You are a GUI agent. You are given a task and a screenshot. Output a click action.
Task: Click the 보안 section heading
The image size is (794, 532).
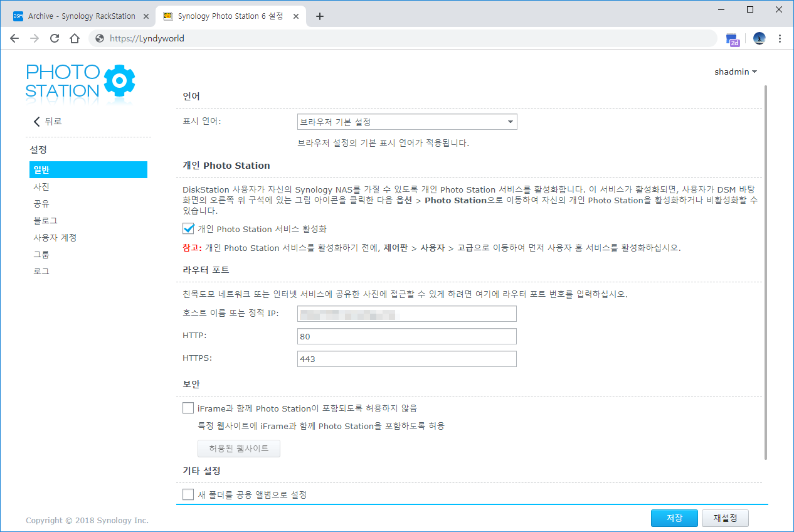click(x=191, y=384)
